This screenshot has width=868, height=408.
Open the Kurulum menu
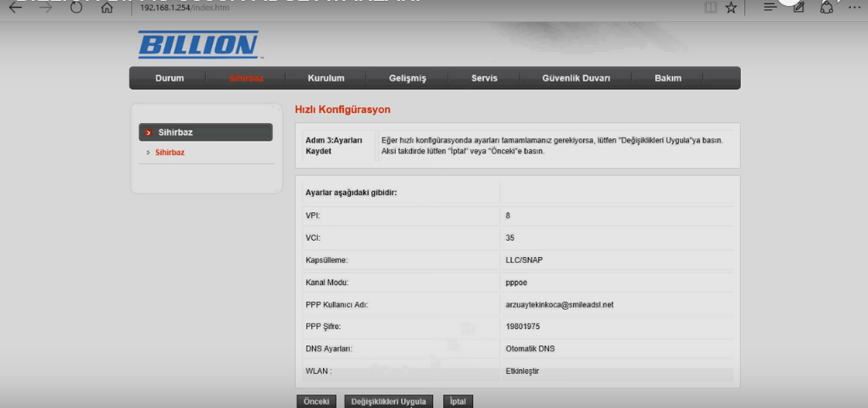click(x=326, y=78)
